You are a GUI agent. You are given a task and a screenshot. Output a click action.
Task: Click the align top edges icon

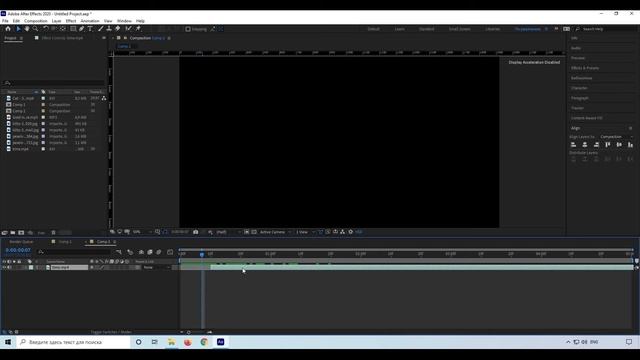click(608, 144)
